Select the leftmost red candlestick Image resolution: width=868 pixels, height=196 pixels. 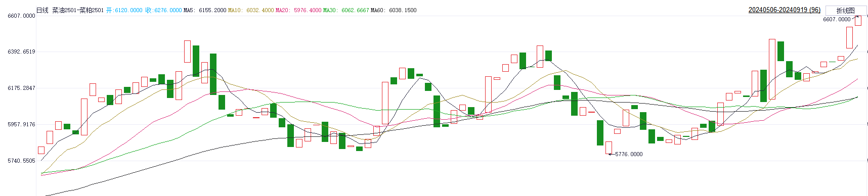41,150
